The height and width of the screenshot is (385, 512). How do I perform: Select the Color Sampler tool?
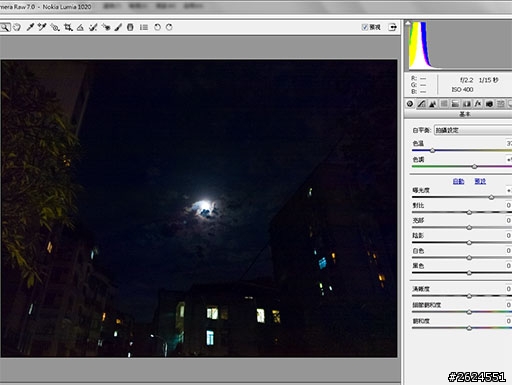[42, 27]
